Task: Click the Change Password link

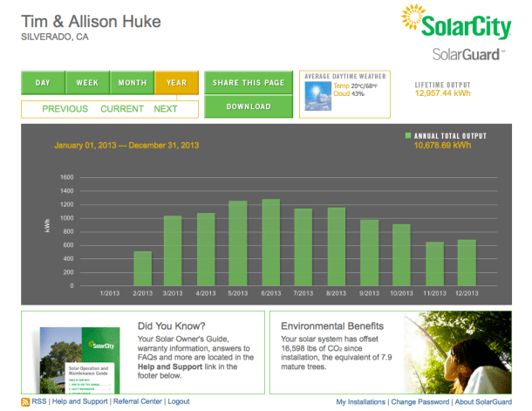Action: pyautogui.click(x=420, y=401)
